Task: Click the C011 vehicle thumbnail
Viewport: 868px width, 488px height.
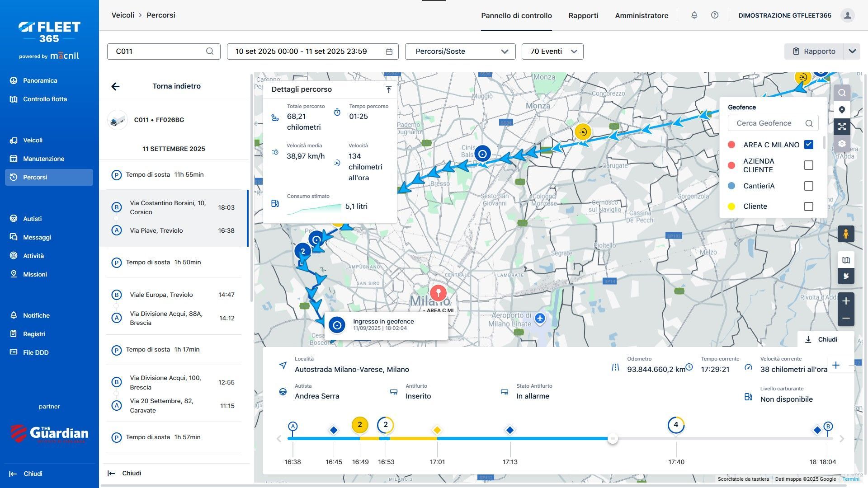Action: (x=118, y=120)
